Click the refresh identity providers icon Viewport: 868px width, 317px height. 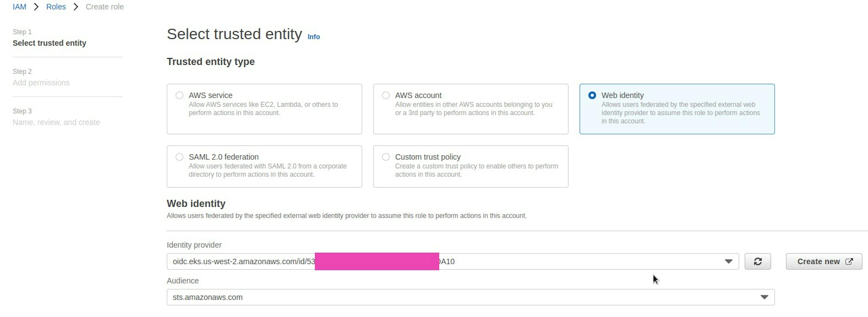click(x=757, y=261)
